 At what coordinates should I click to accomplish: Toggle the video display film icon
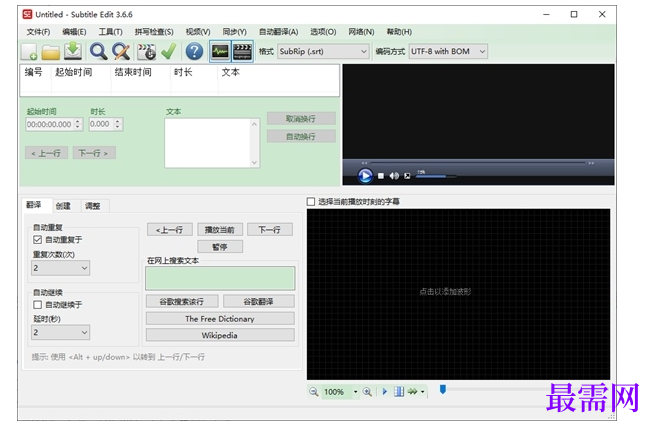[x=243, y=52]
